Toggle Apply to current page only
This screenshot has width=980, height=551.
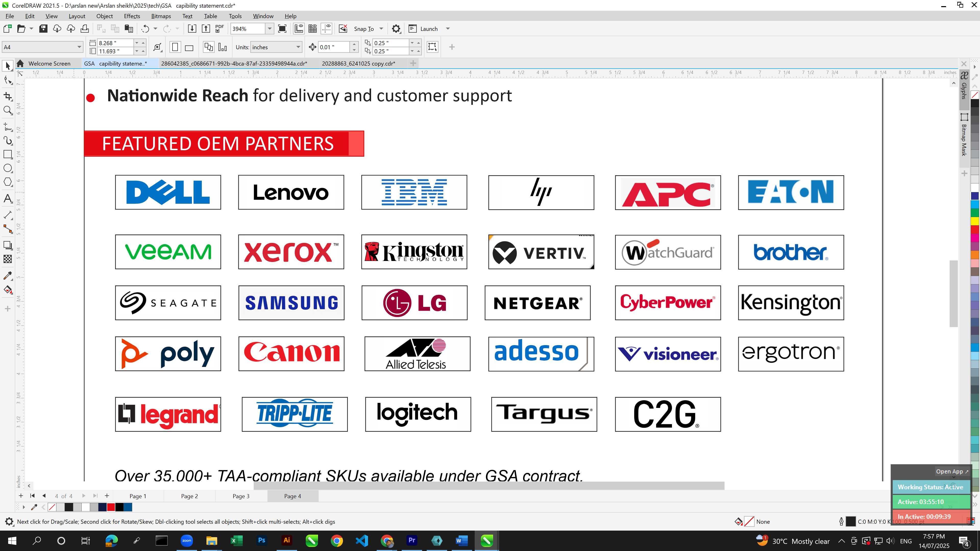coord(223,47)
